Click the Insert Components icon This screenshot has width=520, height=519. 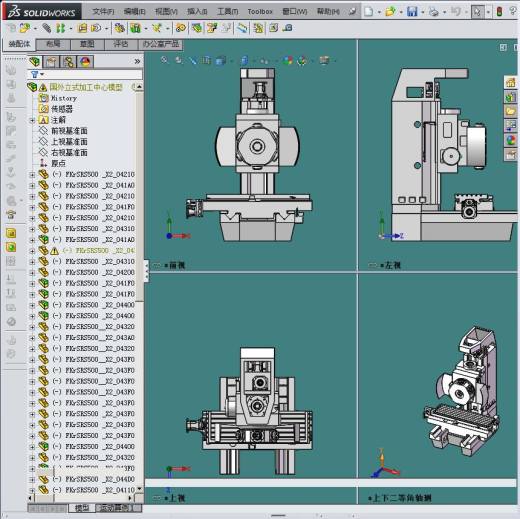click(24, 28)
